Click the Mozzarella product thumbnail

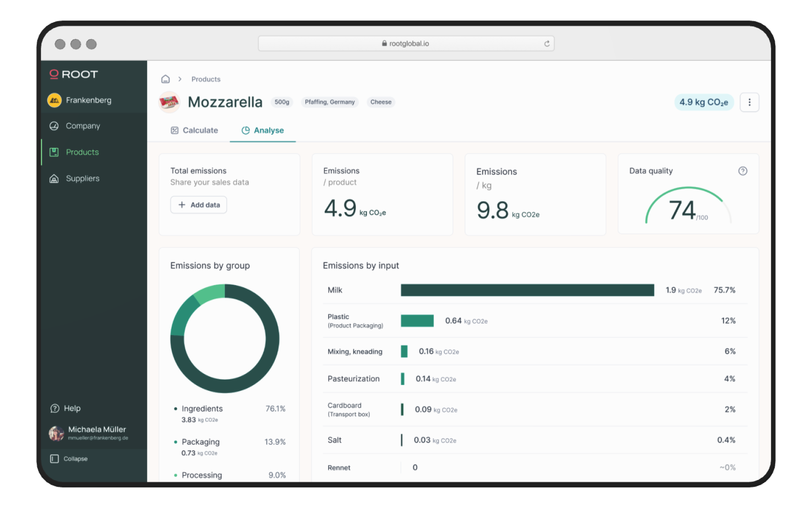click(x=169, y=102)
